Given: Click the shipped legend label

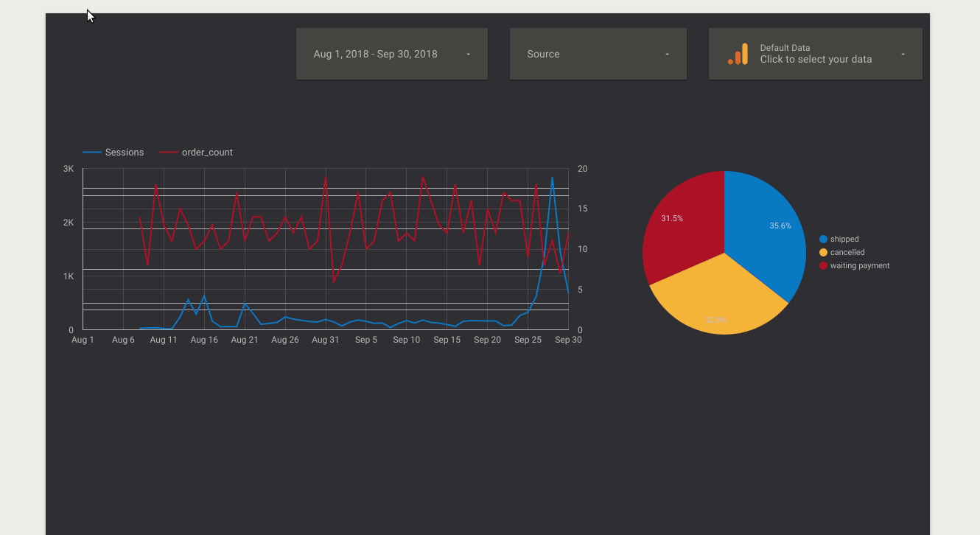Looking at the screenshot, I should (844, 239).
